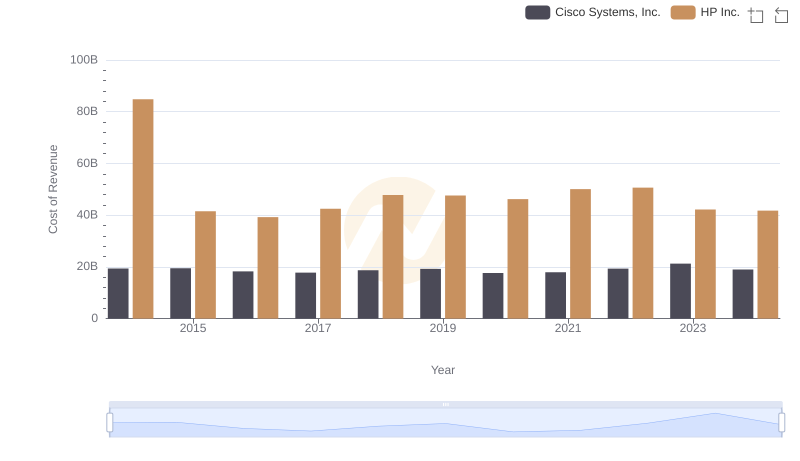800x461 pixels.
Task: Click the x-axis label 2019
Action: click(443, 328)
